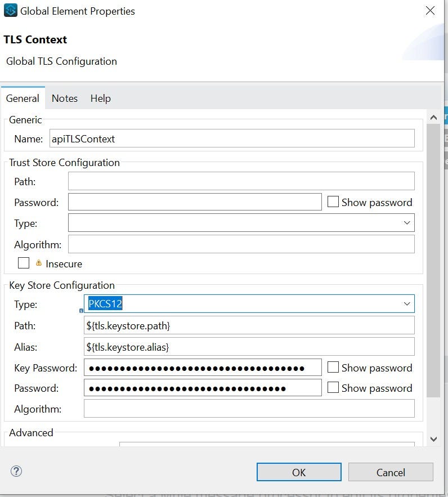Click the warning icon beside Insecure
The image size is (448, 497).
[x=38, y=263]
